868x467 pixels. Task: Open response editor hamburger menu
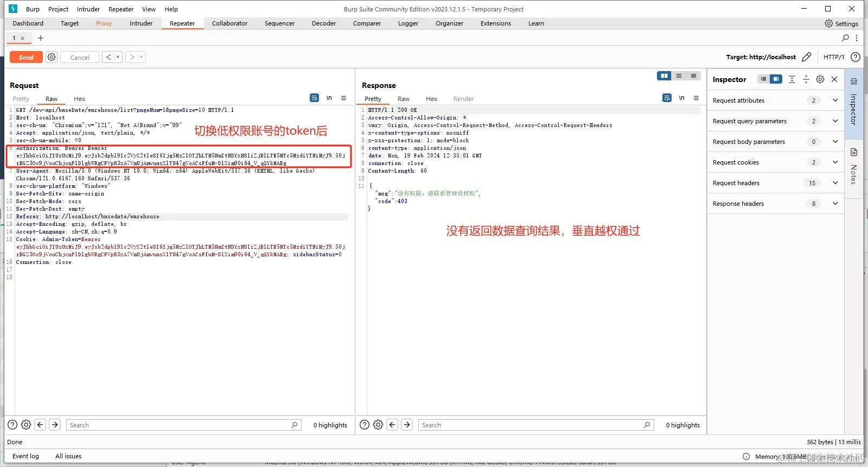click(696, 98)
